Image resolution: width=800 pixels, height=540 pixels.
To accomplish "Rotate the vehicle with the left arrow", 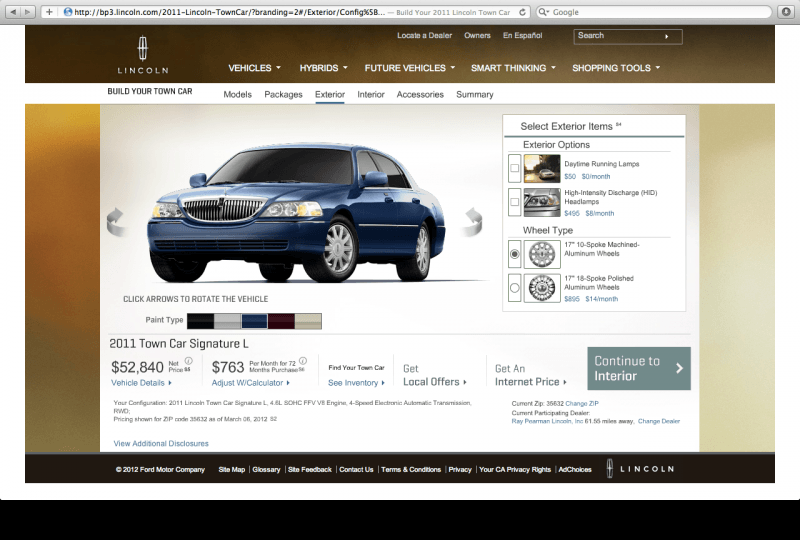I will pos(116,222).
